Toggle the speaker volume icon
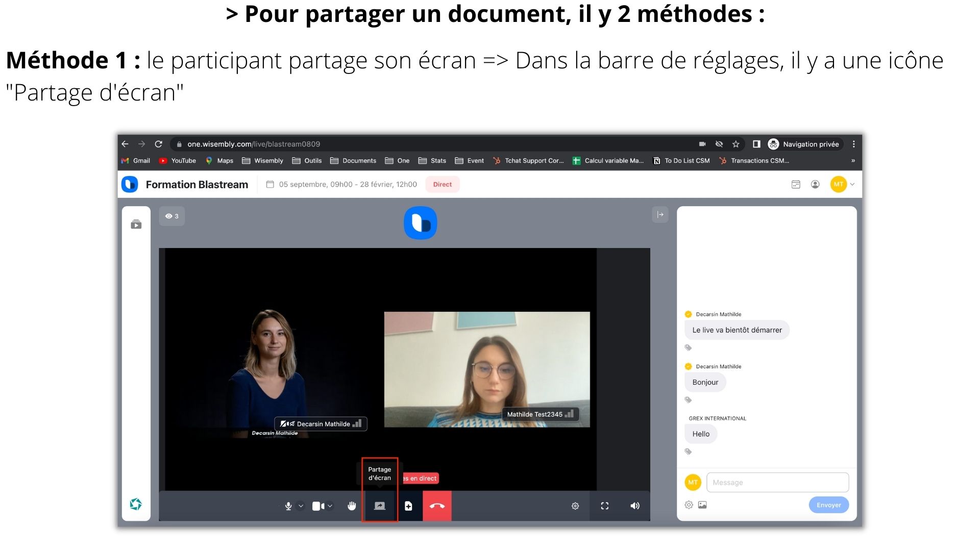Screen dimensions: 980x551 tap(635, 506)
